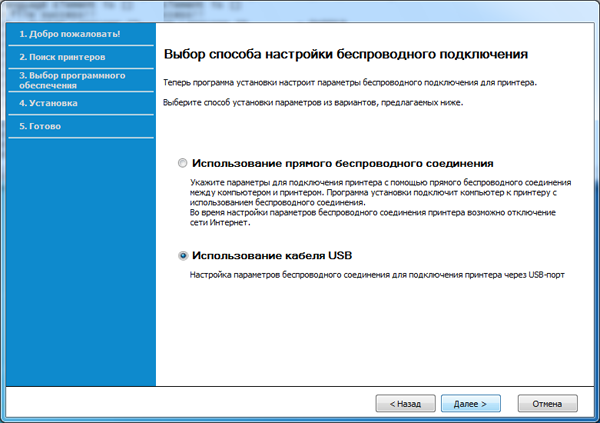Click the intro sentence 'Теперь программа установки настроит...'
600x423 pixels.
tap(350, 81)
